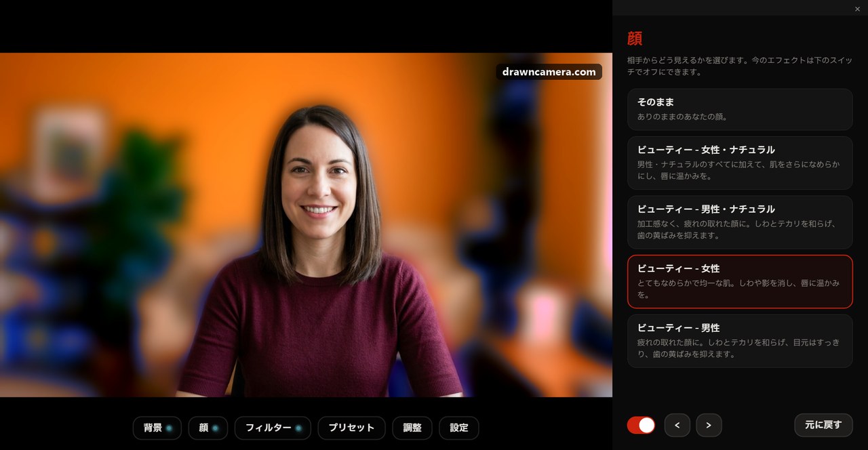Choose ビューティー - 男性・ナチュラル option
Image resolution: width=868 pixels, height=450 pixels.
(x=740, y=222)
